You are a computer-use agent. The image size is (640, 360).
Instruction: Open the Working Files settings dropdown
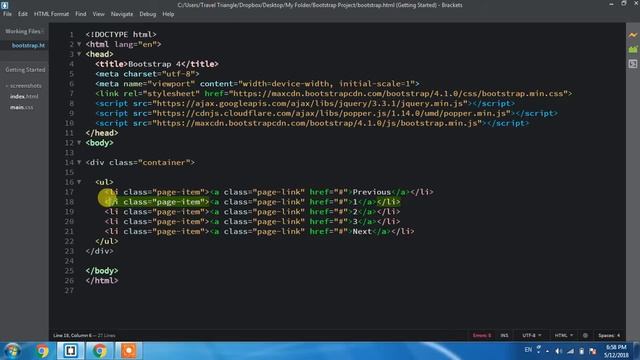tap(42, 31)
